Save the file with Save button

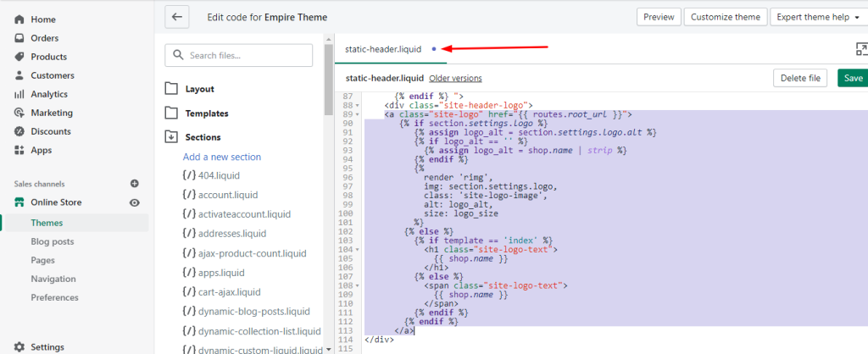853,78
